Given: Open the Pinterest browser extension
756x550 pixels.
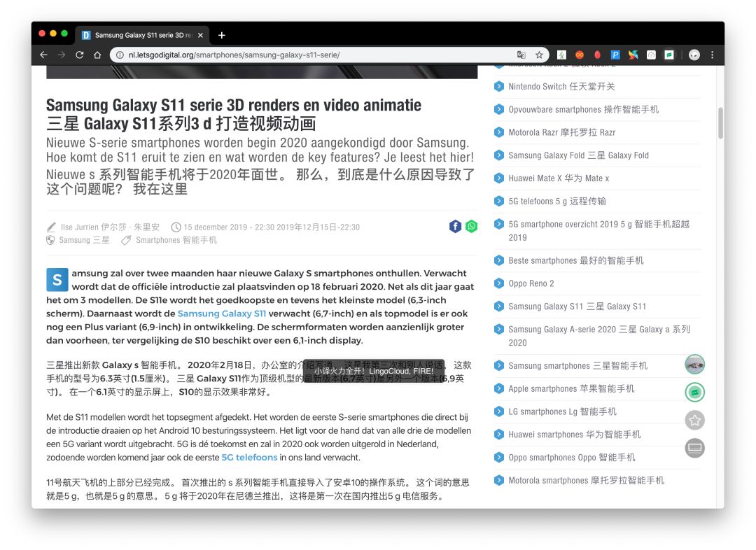Looking at the screenshot, I should tap(615, 54).
